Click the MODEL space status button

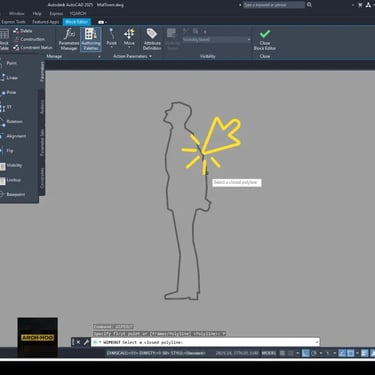pos(269,353)
